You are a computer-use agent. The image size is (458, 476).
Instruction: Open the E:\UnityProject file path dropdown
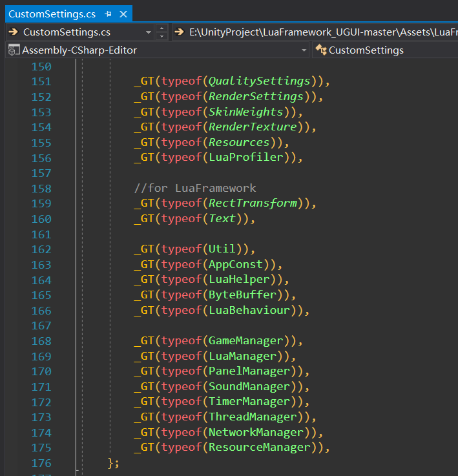[315, 32]
